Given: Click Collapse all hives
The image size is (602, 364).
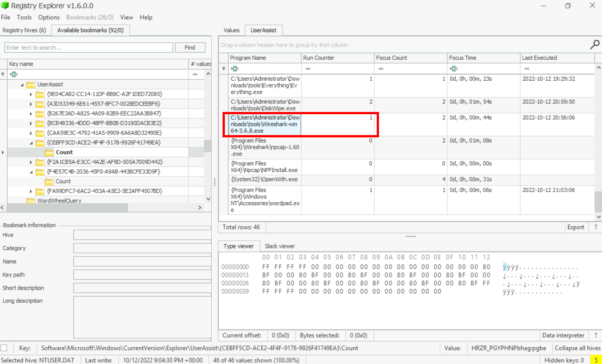Looking at the screenshot, I should pyautogui.click(x=578, y=348).
